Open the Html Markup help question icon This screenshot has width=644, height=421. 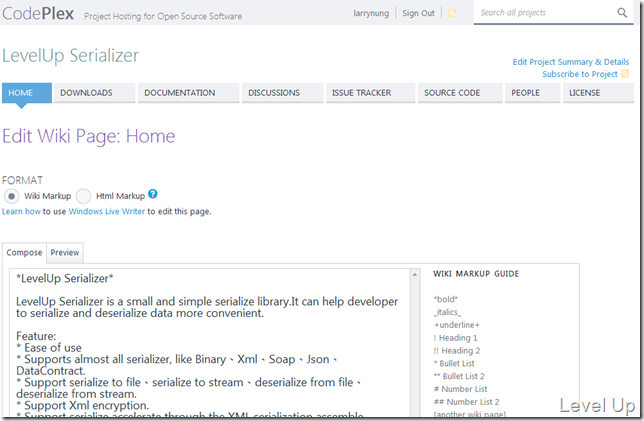[x=153, y=194]
